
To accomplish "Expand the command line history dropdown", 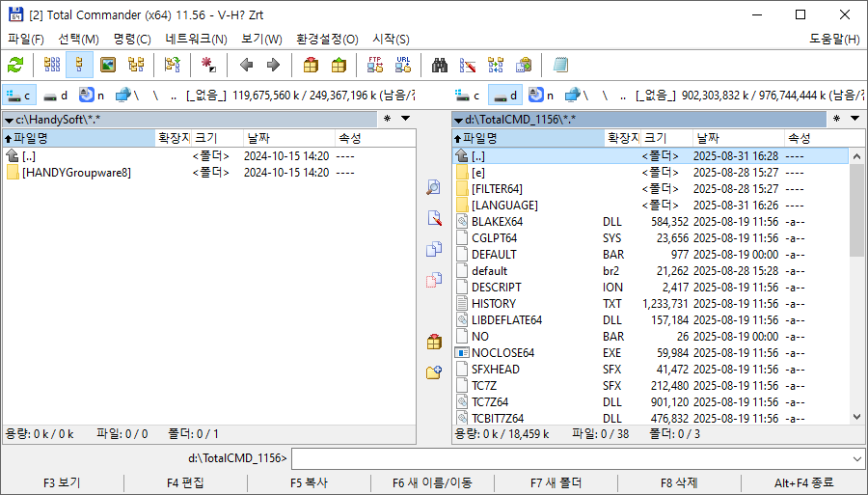I will click(857, 458).
